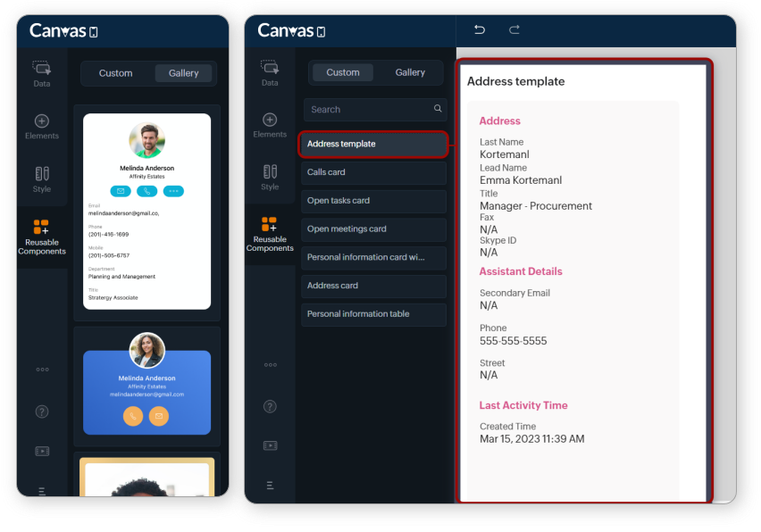The width and height of the screenshot is (761, 532).
Task: Click the orange mail icon on blue card
Action: [159, 416]
